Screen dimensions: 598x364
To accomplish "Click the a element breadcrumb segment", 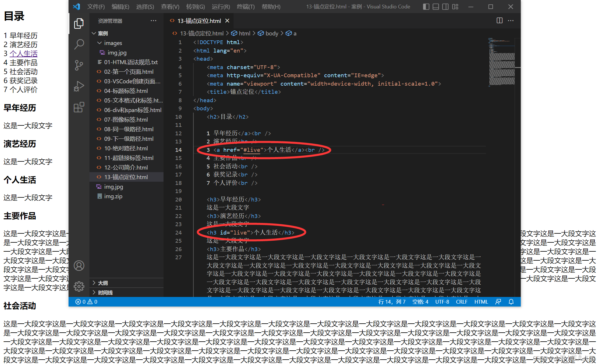I will point(291,33).
